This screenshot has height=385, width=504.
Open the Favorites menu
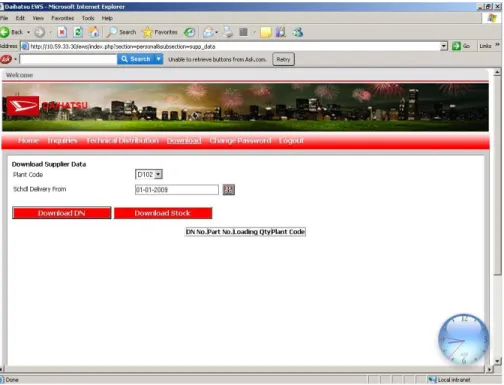(x=63, y=18)
